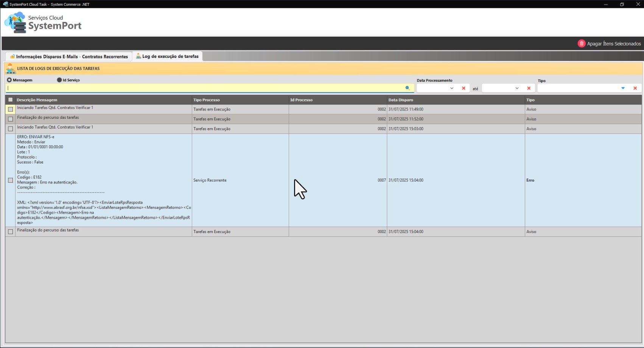Switch to Informações Disparos E-Mails tab
This screenshot has width=644, height=348.
[69, 57]
